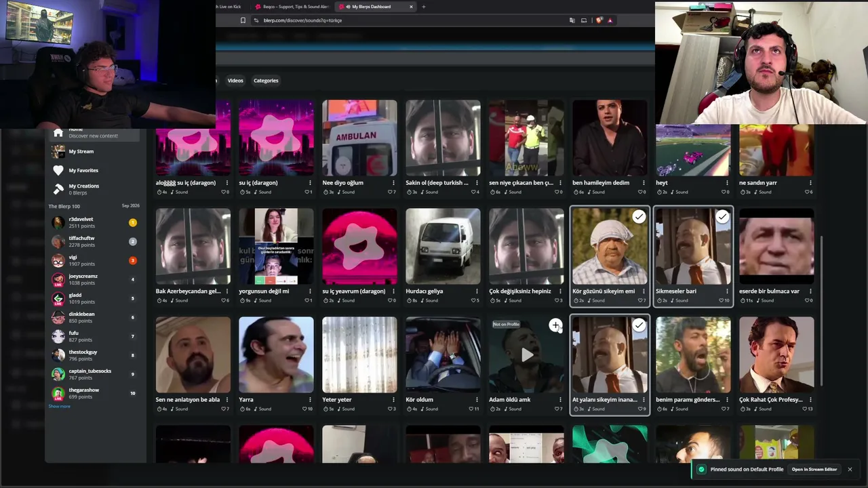Viewport: 868px width, 488px height.
Task: Open the 'benim paramı gönders...' card menu
Action: (727, 399)
